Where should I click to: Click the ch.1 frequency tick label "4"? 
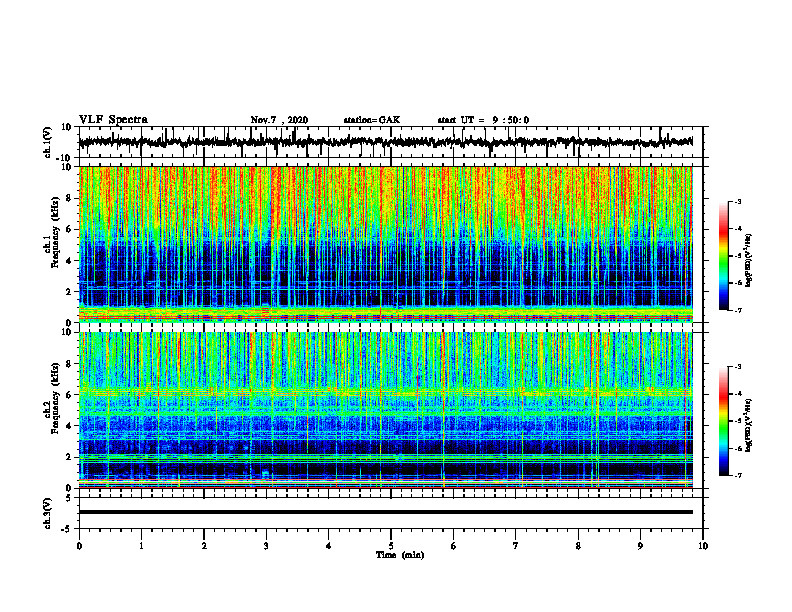click(70, 261)
